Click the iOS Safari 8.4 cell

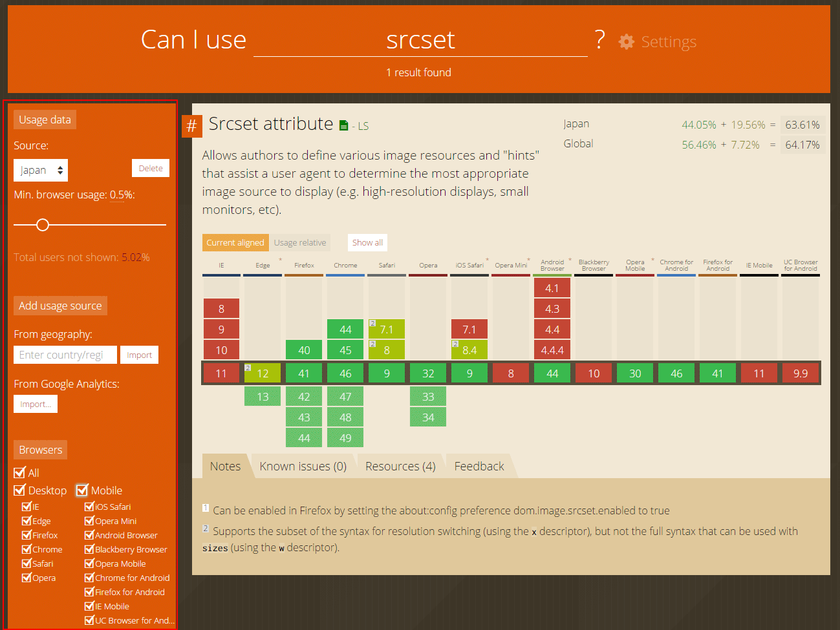(x=469, y=350)
